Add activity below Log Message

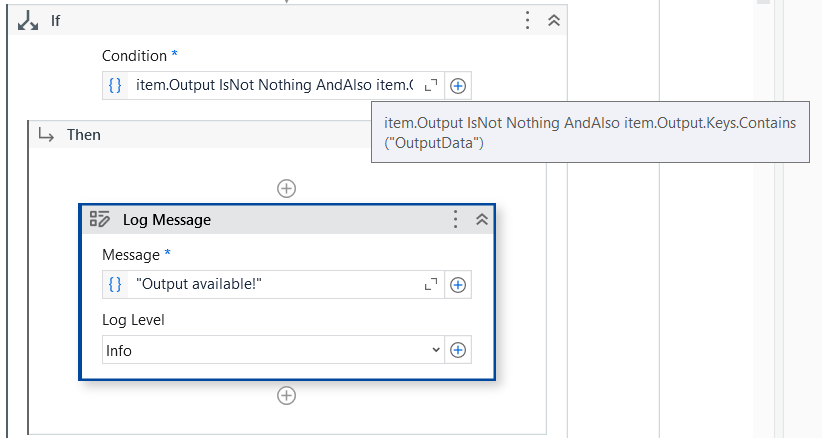click(x=287, y=396)
